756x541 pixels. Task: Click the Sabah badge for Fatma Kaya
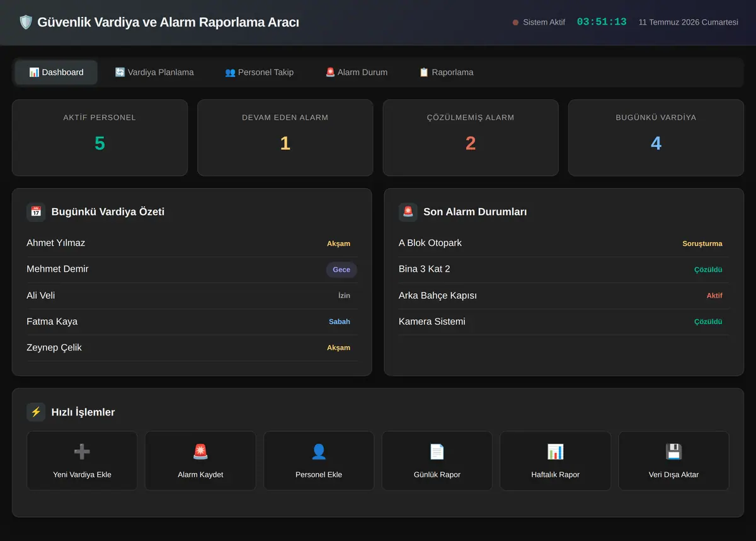coord(340,322)
